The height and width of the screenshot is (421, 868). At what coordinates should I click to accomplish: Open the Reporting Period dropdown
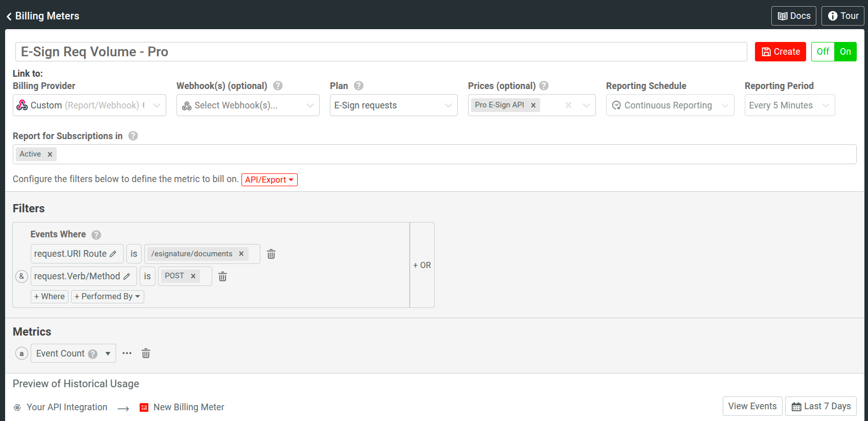click(x=790, y=105)
